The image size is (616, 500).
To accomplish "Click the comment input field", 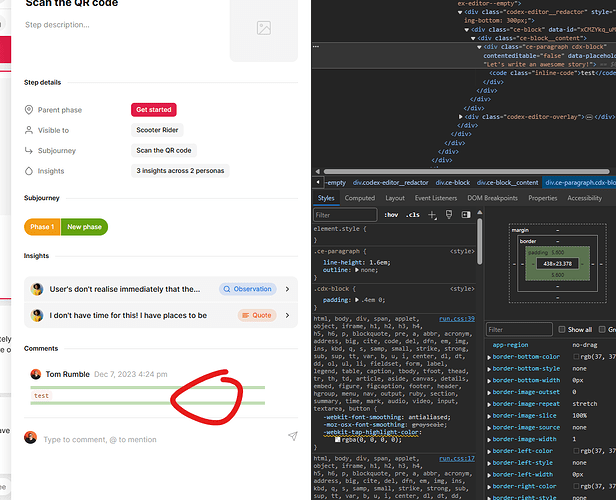I will [163, 440].
